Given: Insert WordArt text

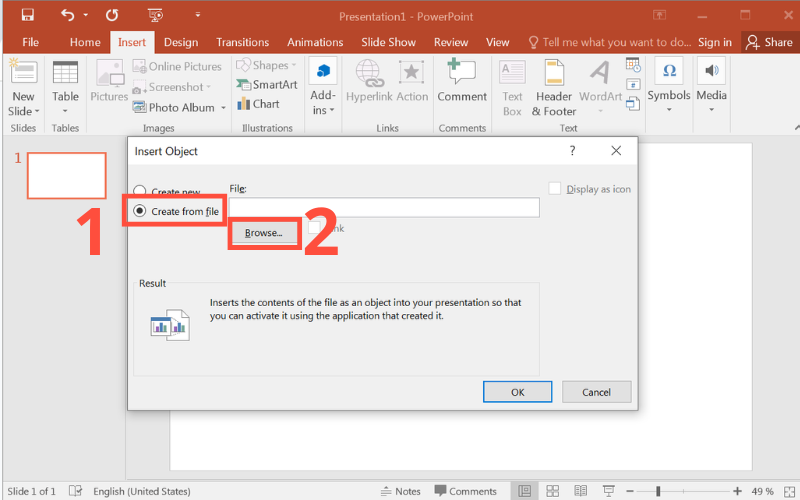Looking at the screenshot, I should 600,82.
